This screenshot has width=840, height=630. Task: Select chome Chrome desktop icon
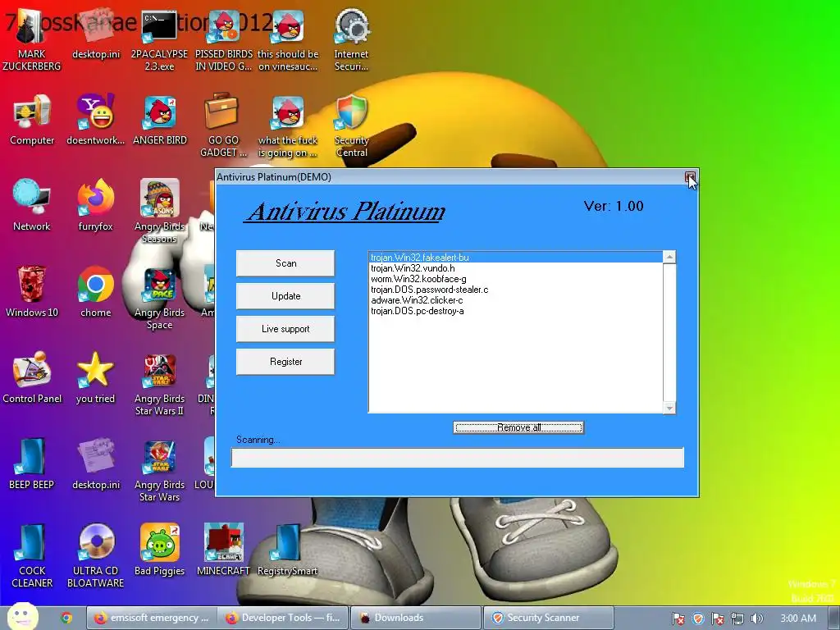(x=96, y=293)
